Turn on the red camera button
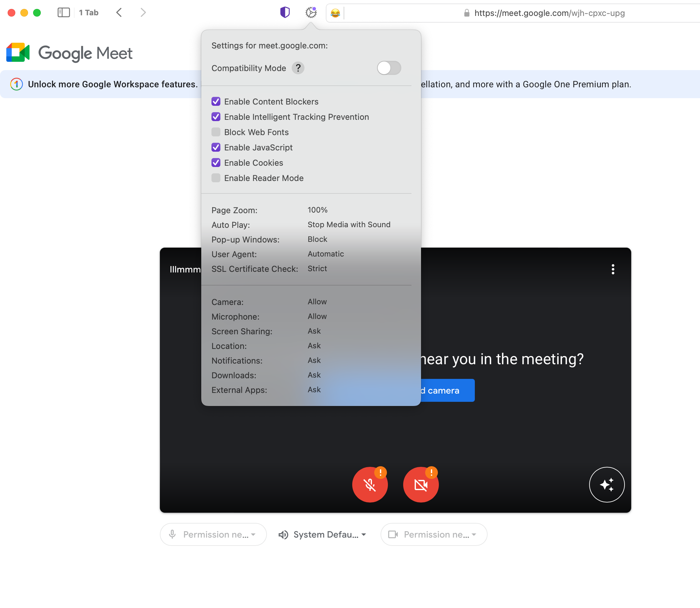This screenshot has width=700, height=608. pos(421,484)
